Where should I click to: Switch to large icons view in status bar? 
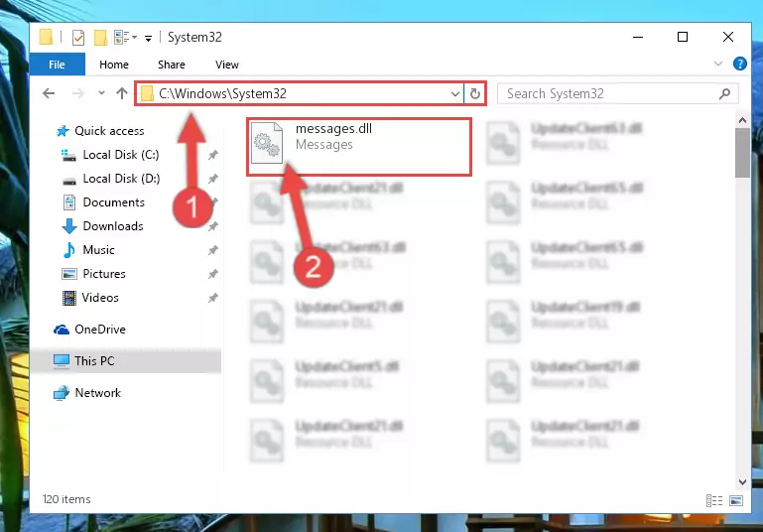click(x=736, y=500)
